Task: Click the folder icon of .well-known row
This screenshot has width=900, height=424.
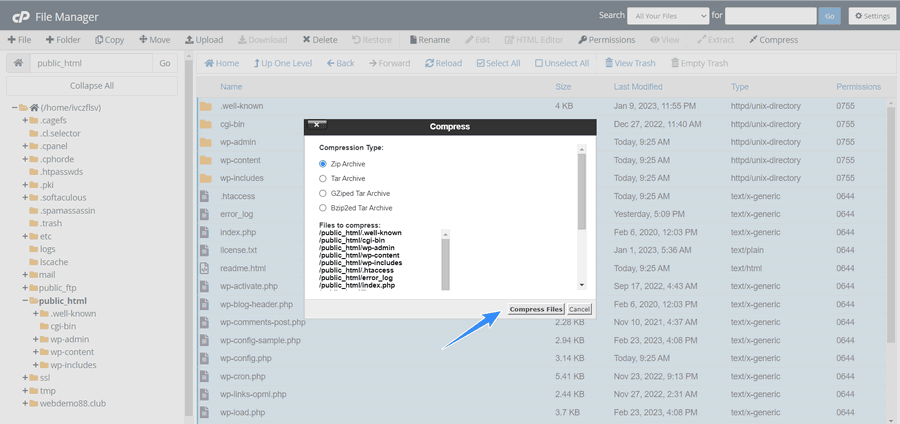Action: 205,106
